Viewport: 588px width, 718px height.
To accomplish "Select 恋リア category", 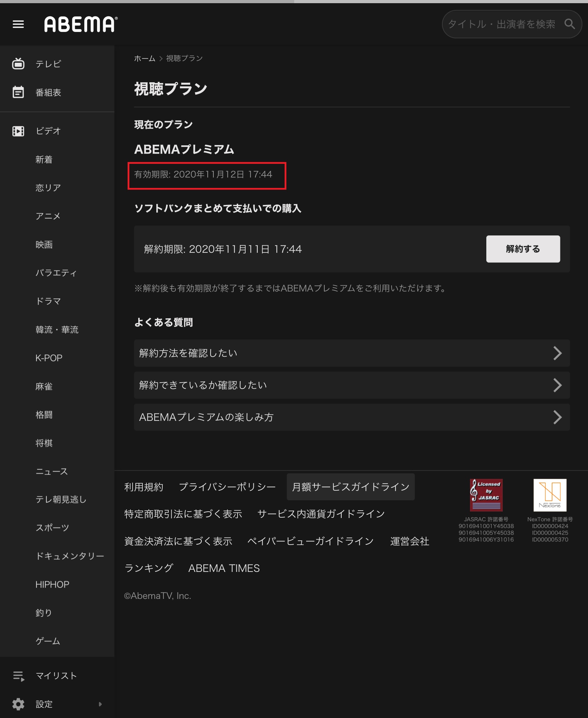I will pos(48,188).
